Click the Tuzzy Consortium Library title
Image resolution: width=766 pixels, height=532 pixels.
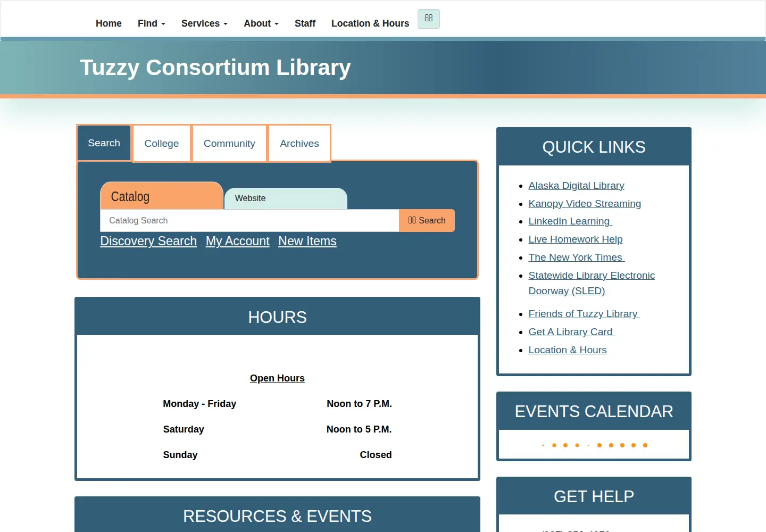(215, 68)
